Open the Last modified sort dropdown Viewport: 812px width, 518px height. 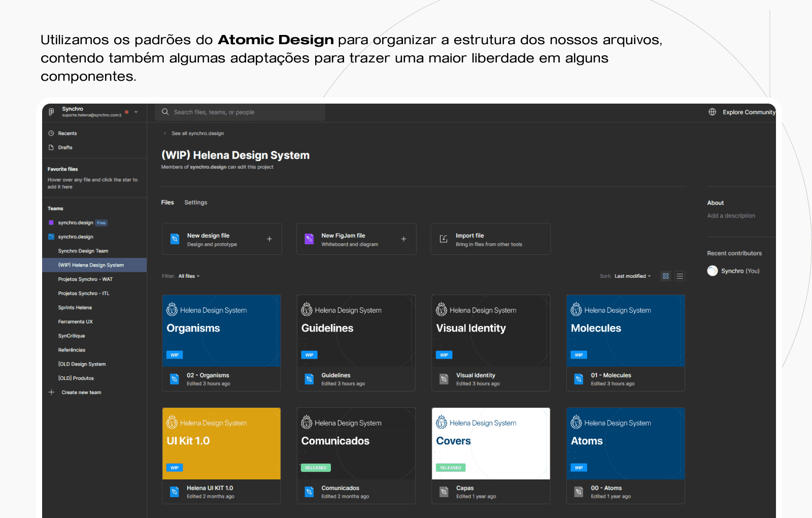[x=632, y=276]
